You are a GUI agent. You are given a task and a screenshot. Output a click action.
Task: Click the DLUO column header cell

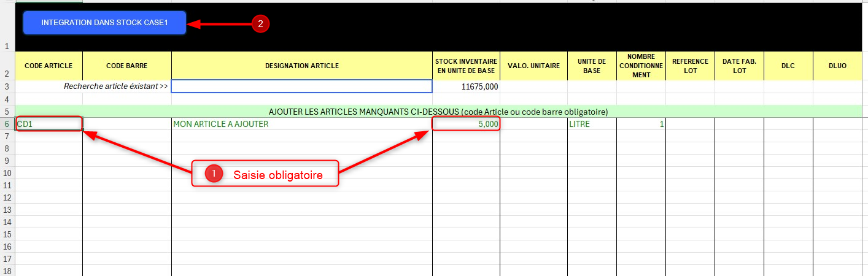837,66
